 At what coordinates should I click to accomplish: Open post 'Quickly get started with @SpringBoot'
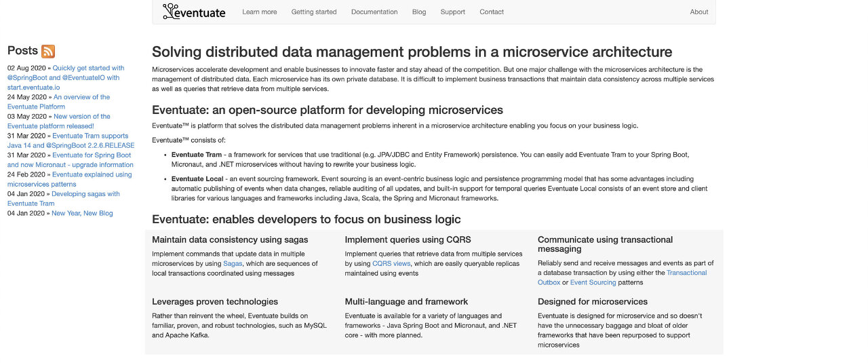(x=66, y=77)
